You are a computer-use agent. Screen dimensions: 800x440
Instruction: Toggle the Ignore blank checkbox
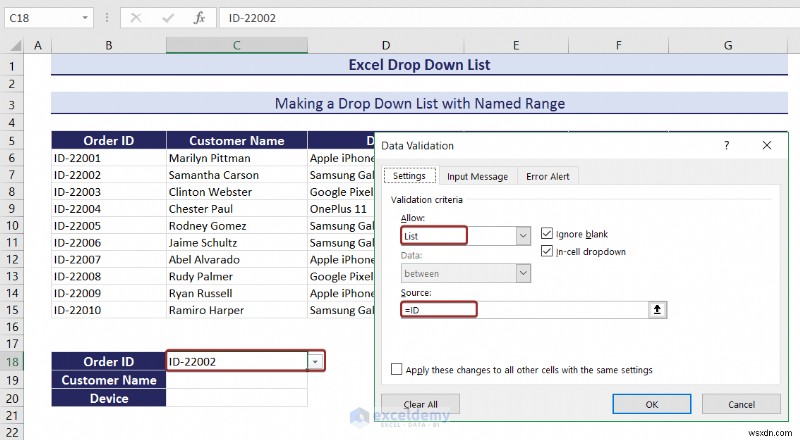[x=546, y=233]
